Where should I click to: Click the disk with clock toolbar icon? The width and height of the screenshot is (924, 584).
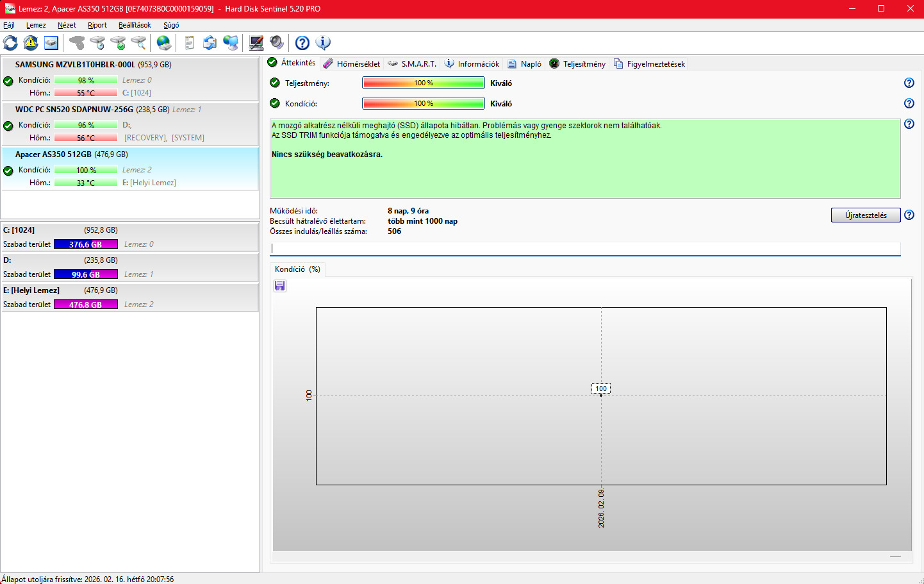pos(97,43)
